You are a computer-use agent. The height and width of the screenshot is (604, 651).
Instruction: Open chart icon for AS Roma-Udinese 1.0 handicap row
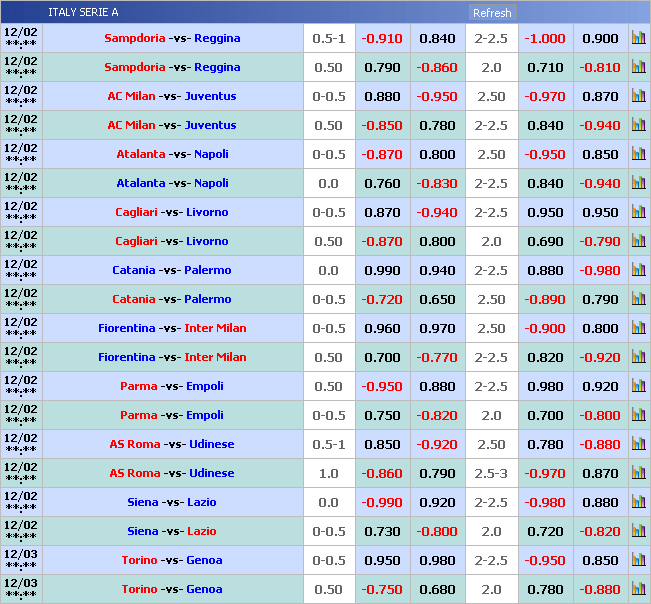coord(638,473)
